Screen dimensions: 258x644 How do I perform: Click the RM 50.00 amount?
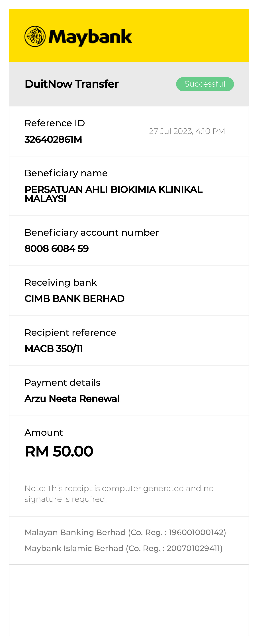[x=59, y=451]
